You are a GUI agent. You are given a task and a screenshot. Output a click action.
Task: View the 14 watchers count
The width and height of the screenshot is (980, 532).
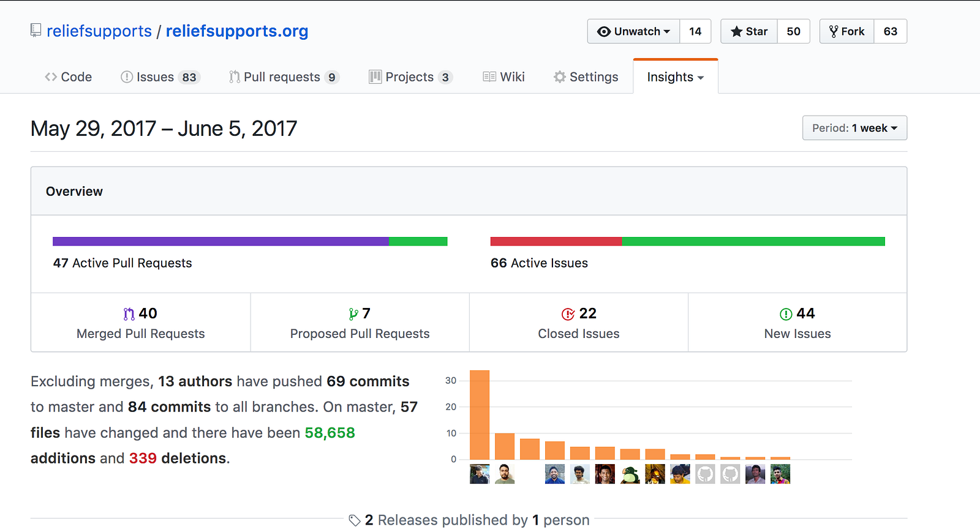(x=695, y=31)
